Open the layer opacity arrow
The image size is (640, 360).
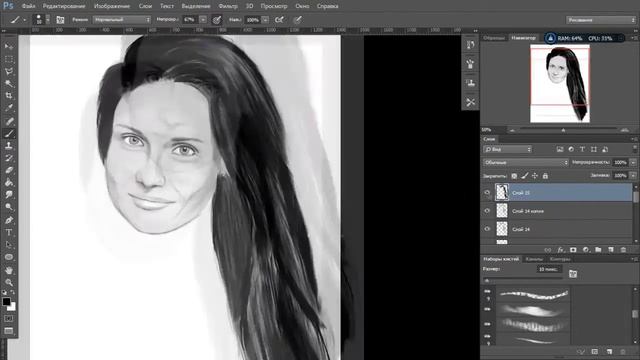pos(633,162)
